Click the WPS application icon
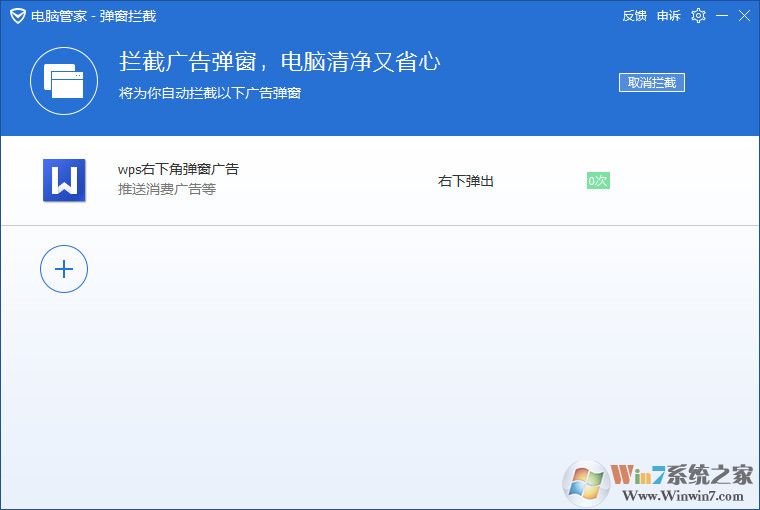 [x=64, y=180]
